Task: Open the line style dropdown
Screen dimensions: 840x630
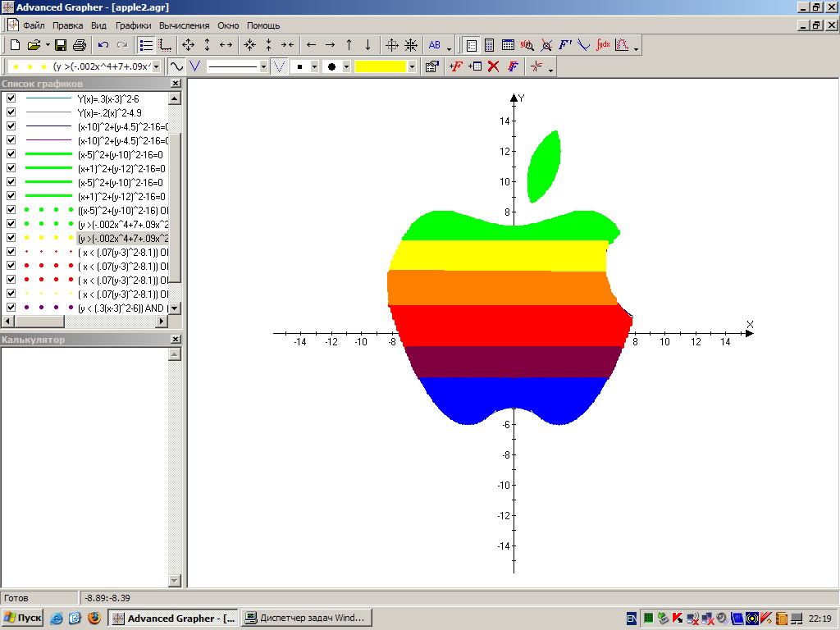Action: pyautogui.click(x=263, y=66)
